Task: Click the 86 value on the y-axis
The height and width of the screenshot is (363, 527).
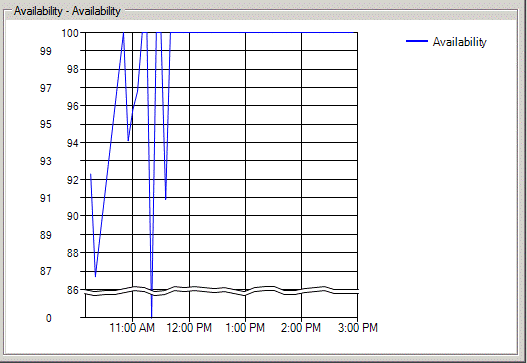Action: click(x=73, y=290)
